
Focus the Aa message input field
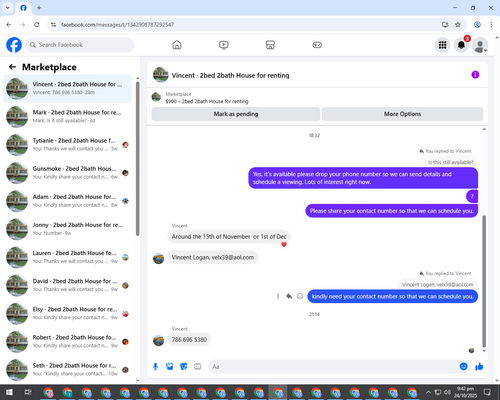pyautogui.click(x=333, y=367)
